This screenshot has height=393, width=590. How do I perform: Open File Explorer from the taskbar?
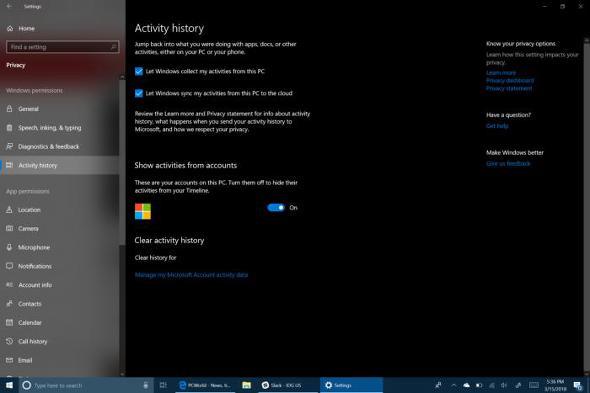coord(246,385)
